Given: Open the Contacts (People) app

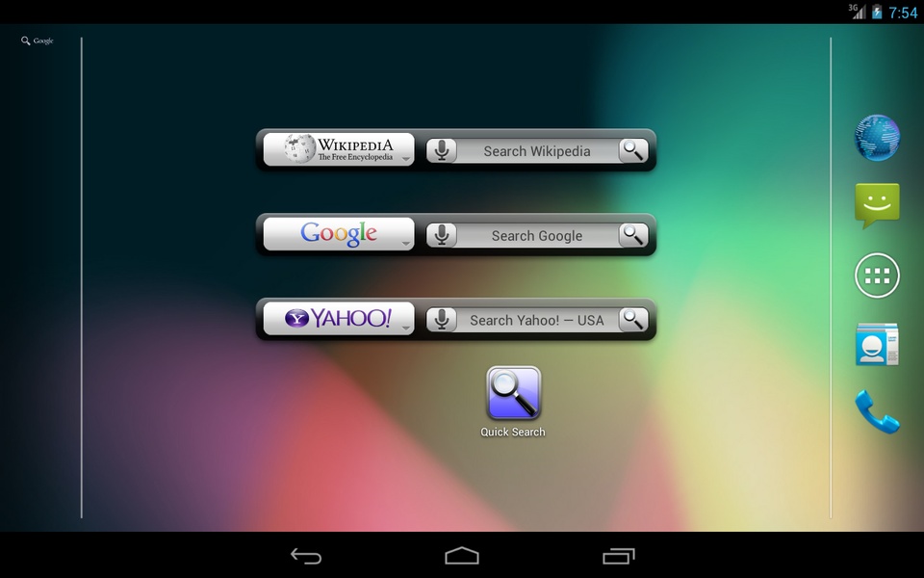Looking at the screenshot, I should click(877, 345).
